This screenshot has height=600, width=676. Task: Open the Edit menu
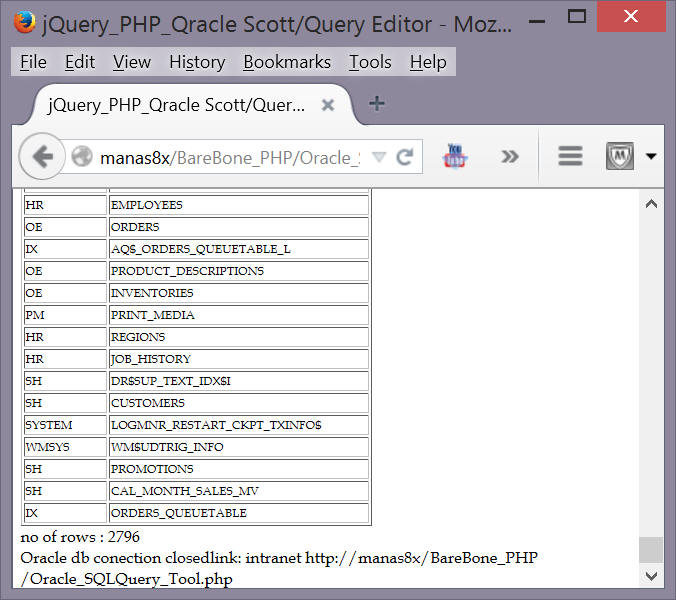tap(80, 62)
